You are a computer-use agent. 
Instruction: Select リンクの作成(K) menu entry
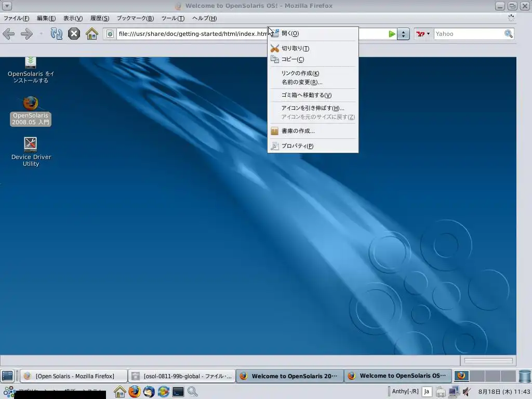313,73
